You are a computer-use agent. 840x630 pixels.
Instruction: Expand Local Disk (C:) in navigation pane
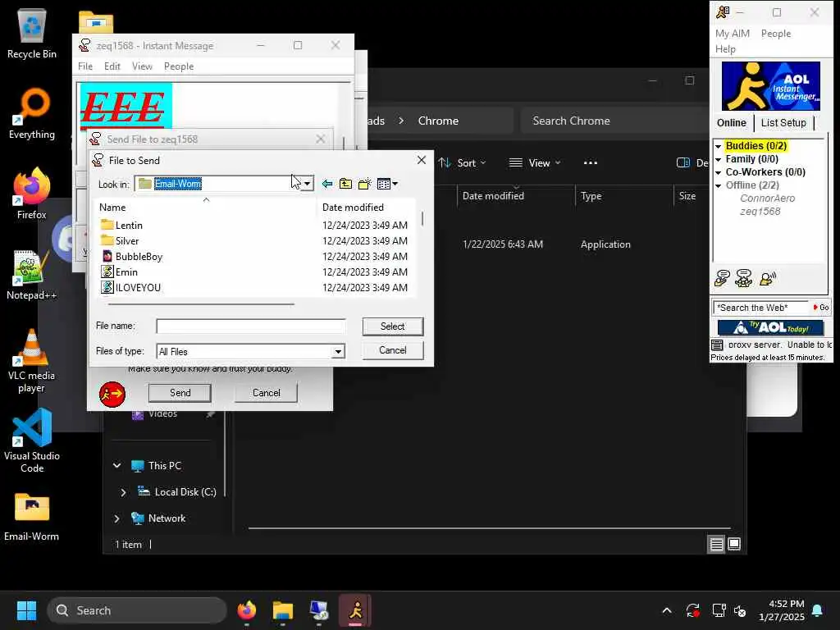(x=123, y=492)
